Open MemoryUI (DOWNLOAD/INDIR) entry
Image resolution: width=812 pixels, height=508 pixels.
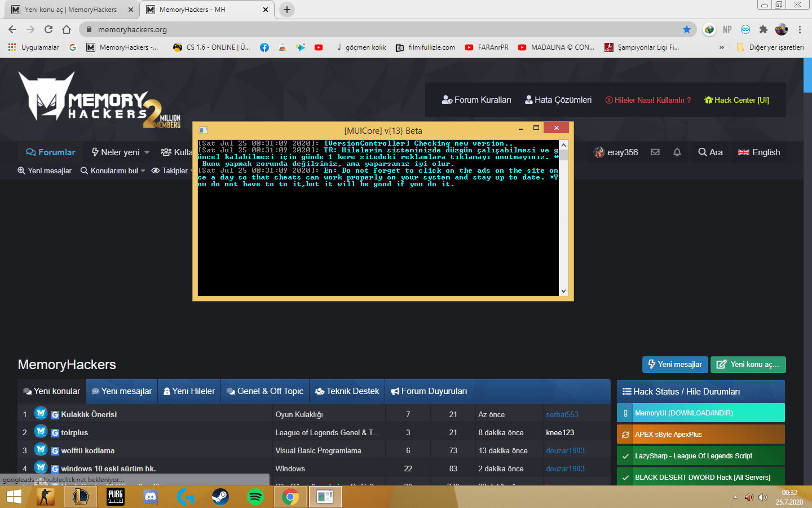[701, 413]
